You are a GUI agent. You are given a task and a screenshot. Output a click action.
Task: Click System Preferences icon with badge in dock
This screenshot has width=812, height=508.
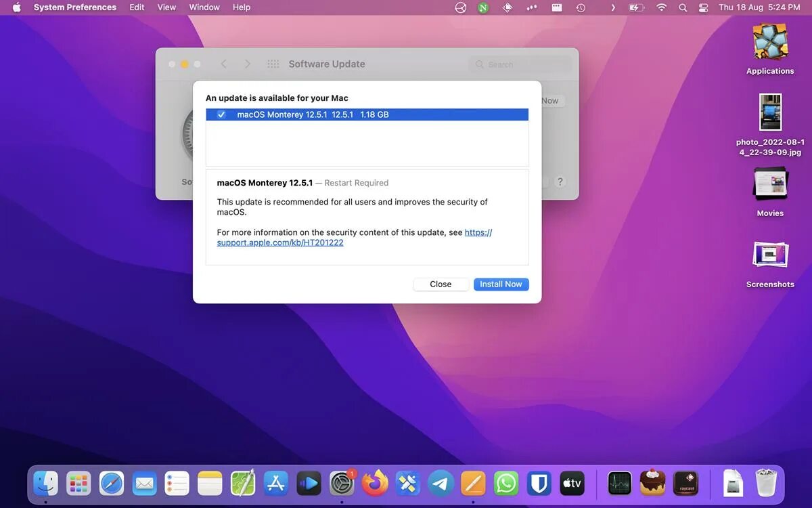point(342,483)
